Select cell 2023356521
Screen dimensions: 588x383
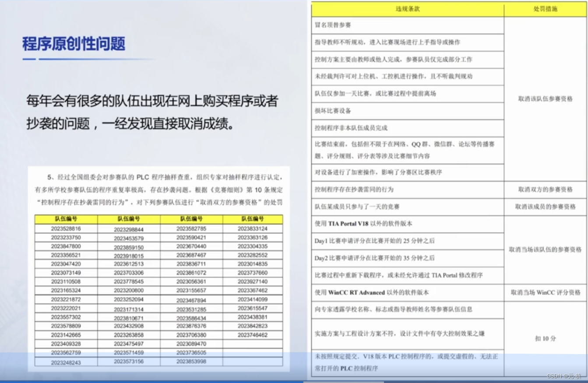(66, 255)
